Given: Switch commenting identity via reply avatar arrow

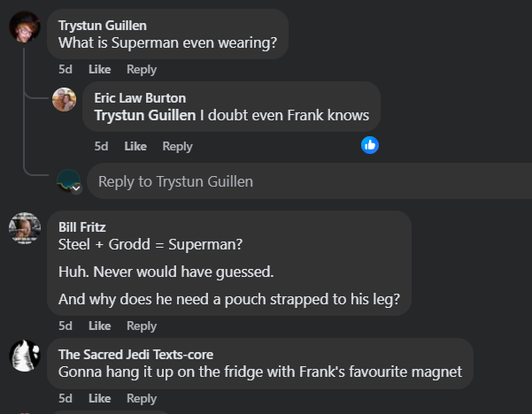Looking at the screenshot, I should (76, 188).
